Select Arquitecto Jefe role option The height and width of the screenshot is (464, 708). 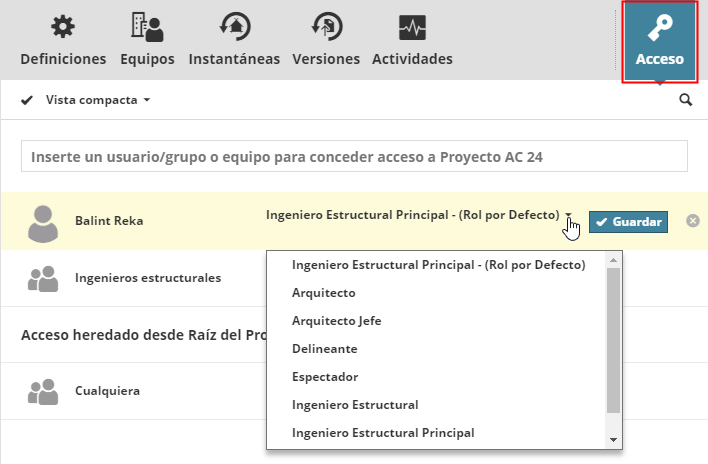[337, 321]
